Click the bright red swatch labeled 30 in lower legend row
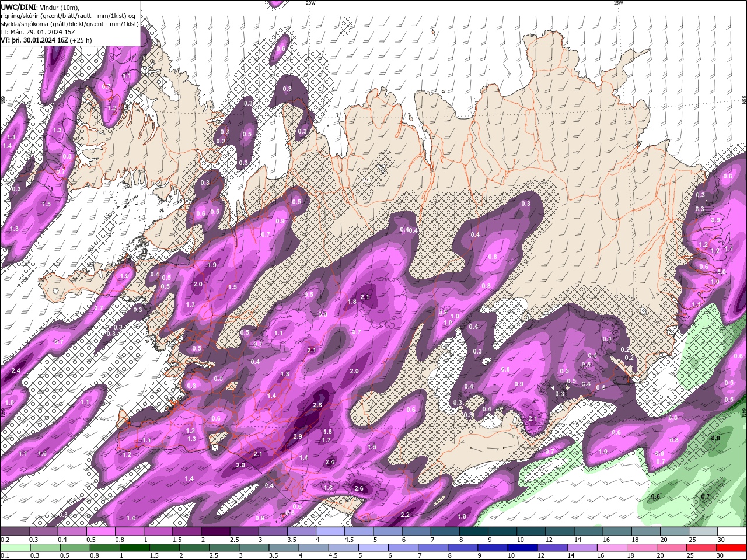This screenshot has height=560, width=747. point(731,548)
